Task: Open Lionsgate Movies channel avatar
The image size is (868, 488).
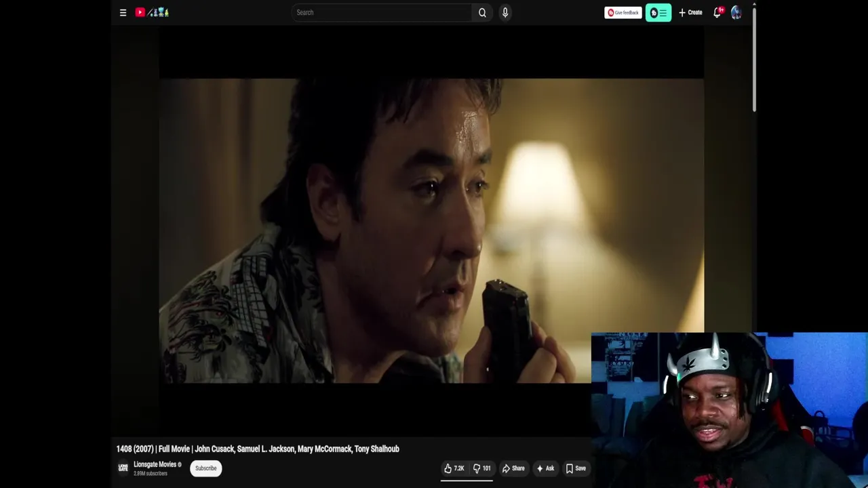Action: [123, 468]
